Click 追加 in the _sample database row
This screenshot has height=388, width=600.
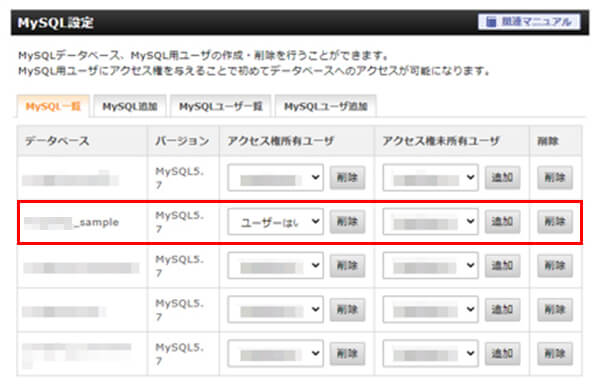pyautogui.click(x=502, y=222)
